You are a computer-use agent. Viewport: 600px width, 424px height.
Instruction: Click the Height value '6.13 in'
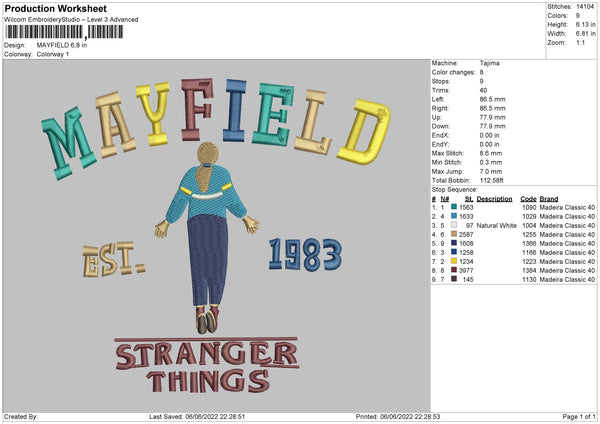[x=586, y=24]
